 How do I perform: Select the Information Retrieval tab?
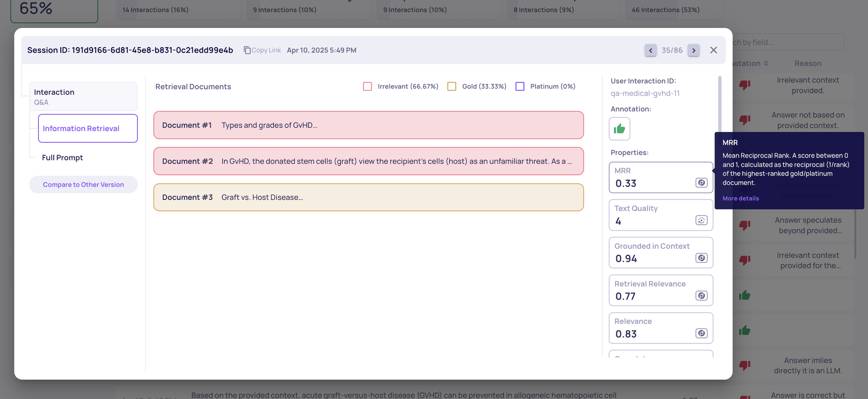[88, 129]
